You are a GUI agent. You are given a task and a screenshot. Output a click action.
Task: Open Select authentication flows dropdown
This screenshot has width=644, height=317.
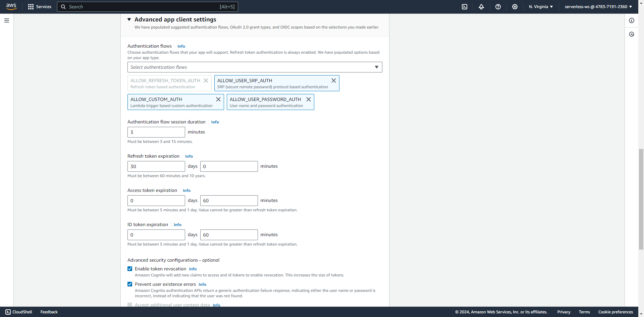[255, 67]
